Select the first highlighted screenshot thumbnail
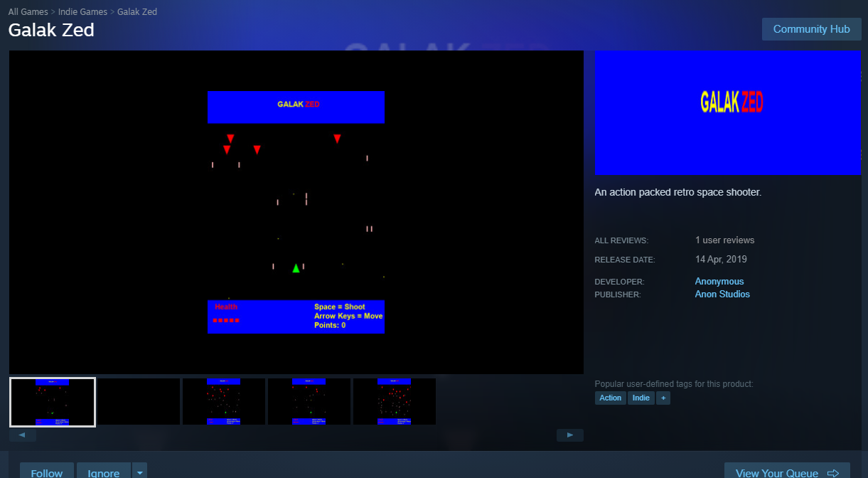 tap(53, 402)
